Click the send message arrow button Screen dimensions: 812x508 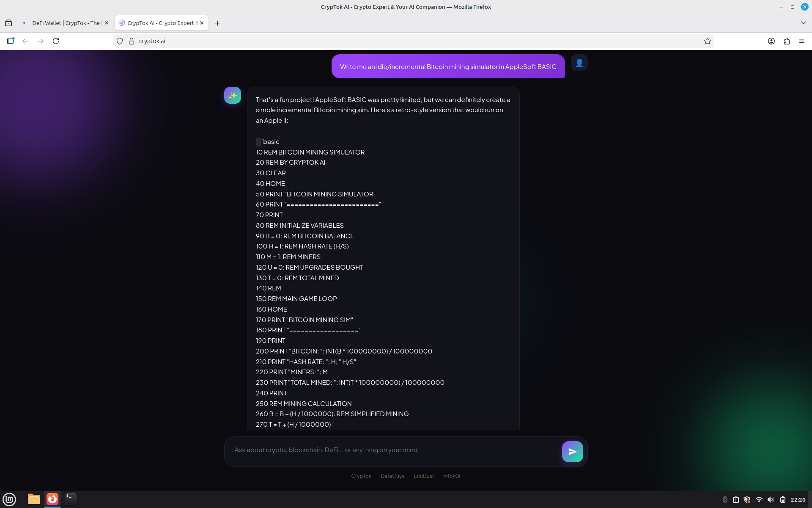point(572,452)
